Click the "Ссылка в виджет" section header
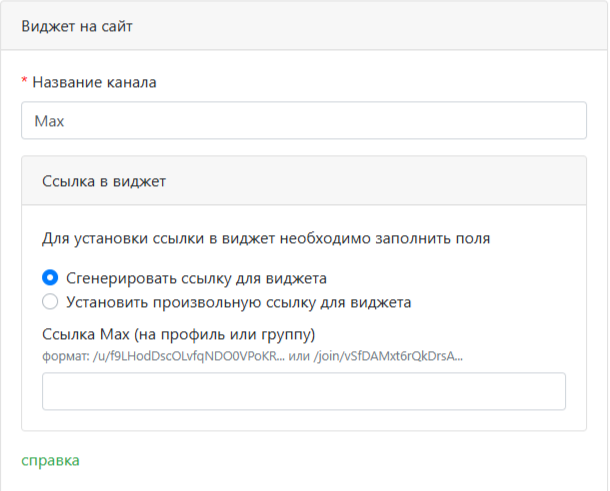Screen dimensions: 610x491 pyautogui.click(x=104, y=181)
